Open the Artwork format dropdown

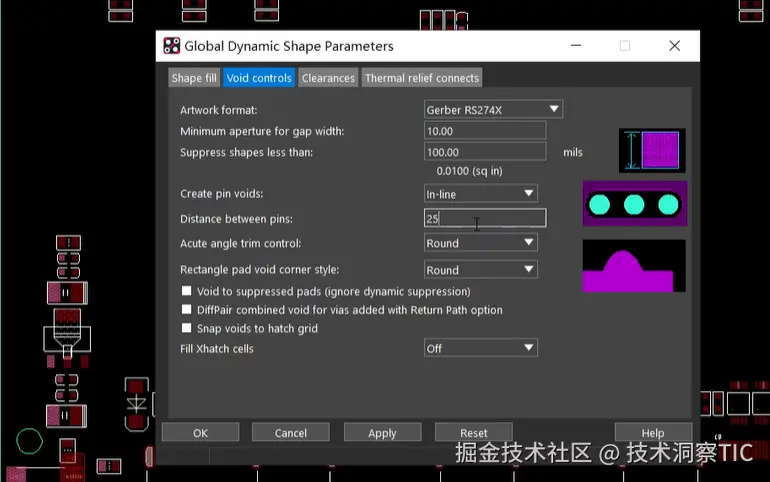493,109
